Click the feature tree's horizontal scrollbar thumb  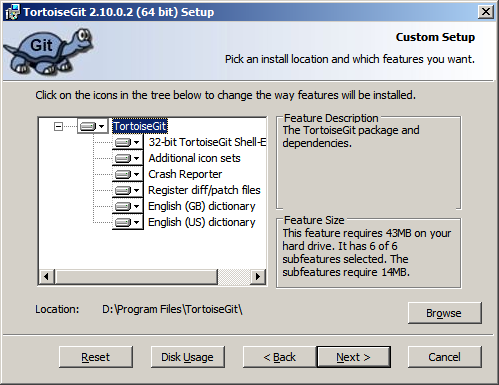(137, 277)
